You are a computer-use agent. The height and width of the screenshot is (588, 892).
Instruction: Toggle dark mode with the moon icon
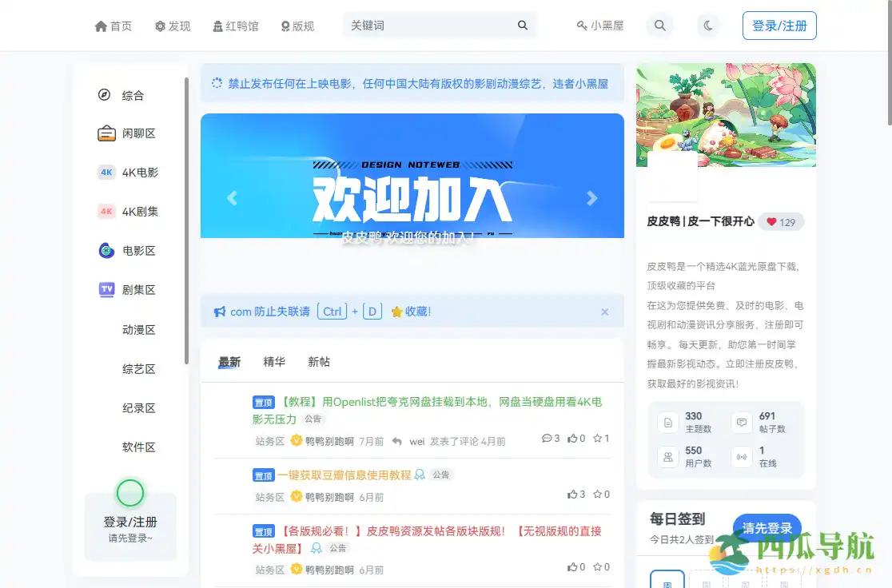pyautogui.click(x=707, y=25)
